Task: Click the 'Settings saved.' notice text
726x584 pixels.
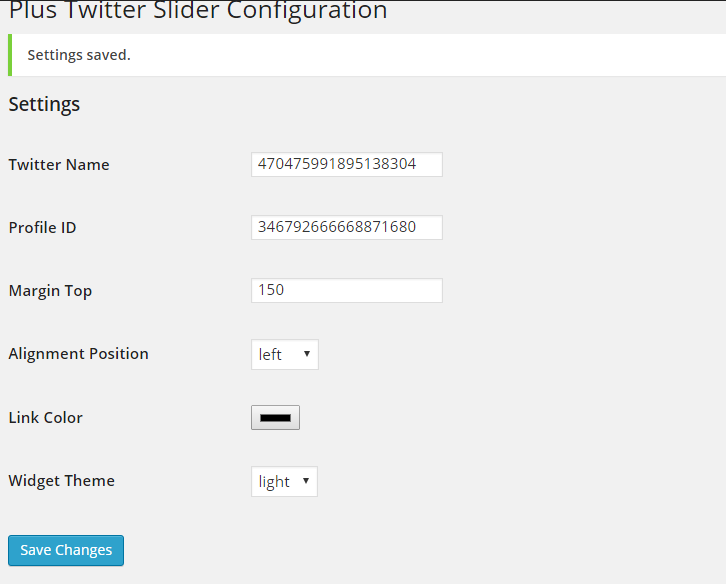Action: (x=79, y=55)
